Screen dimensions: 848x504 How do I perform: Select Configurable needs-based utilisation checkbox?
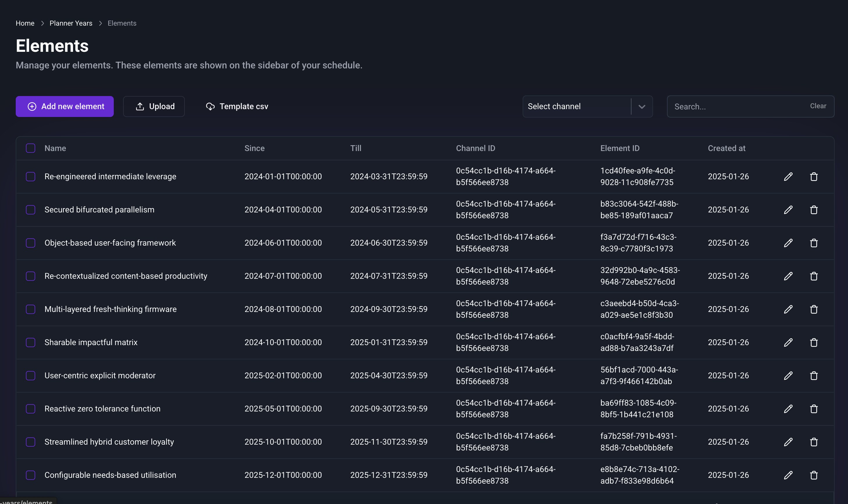tap(31, 475)
